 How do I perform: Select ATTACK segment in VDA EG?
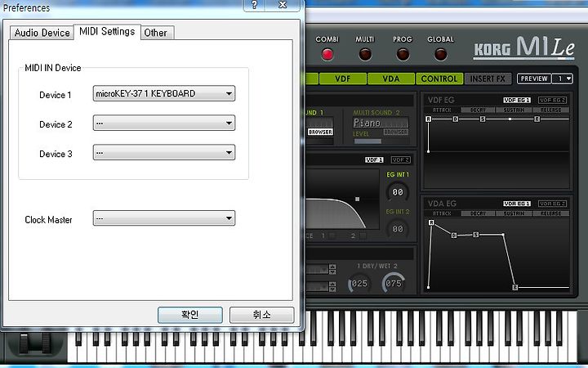point(442,213)
